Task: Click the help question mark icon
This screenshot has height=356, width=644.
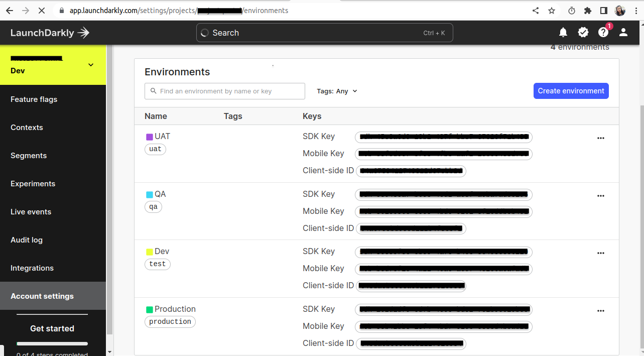Action: click(603, 32)
